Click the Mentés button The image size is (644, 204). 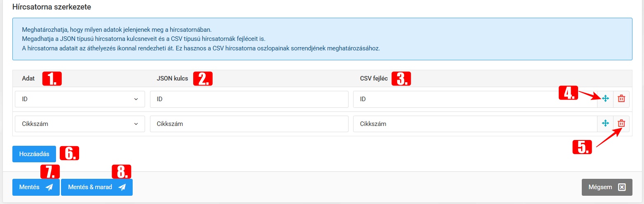point(36,187)
